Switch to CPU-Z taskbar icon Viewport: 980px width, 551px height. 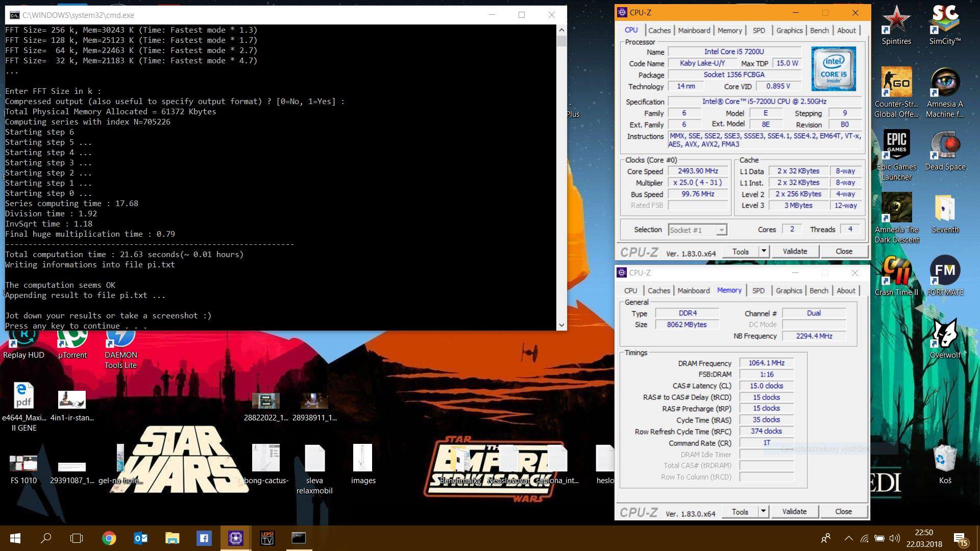(x=235, y=538)
